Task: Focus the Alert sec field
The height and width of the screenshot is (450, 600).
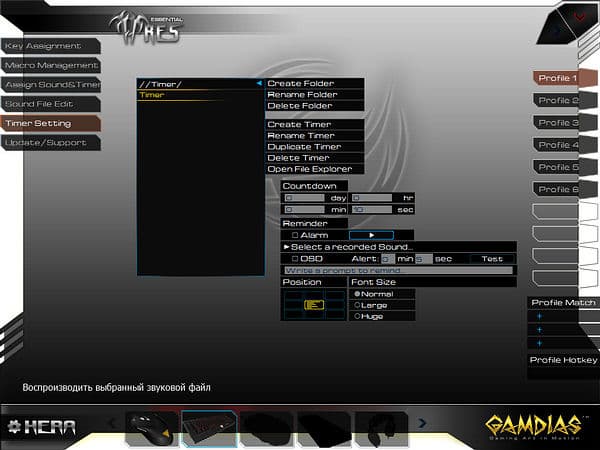Action: pos(424,259)
